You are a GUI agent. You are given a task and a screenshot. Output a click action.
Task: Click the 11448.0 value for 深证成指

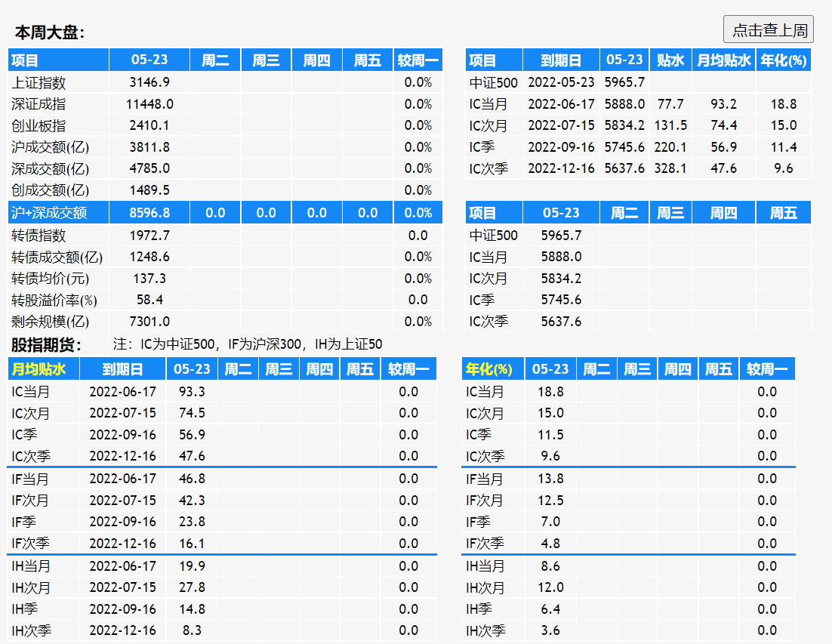point(149,103)
